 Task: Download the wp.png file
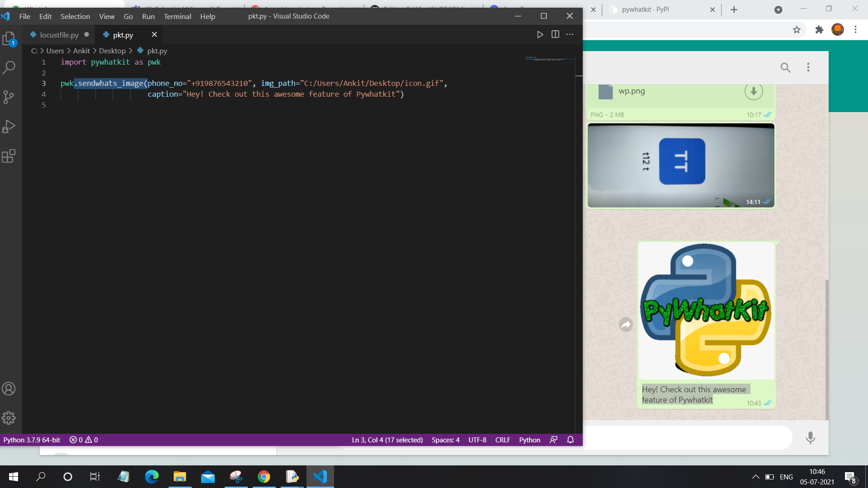(754, 91)
